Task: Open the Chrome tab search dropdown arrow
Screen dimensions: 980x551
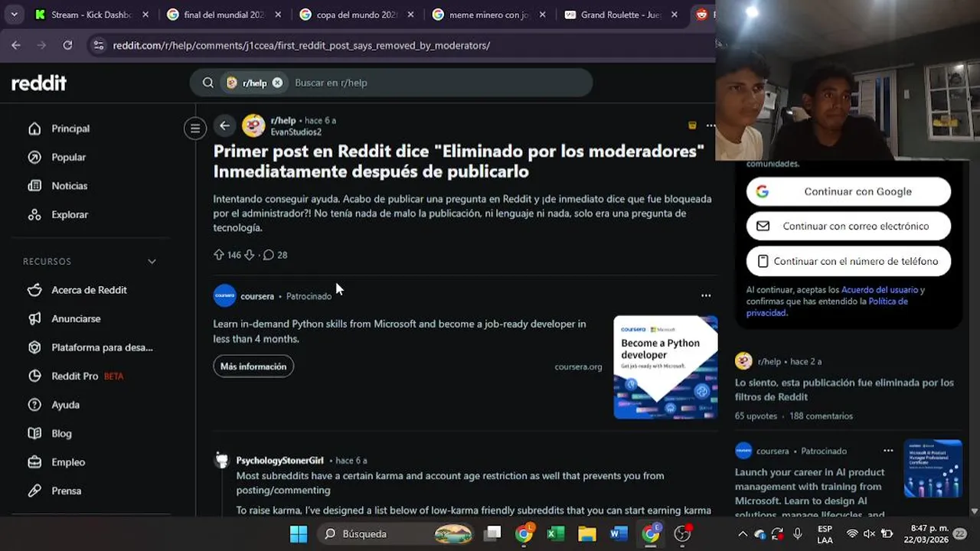Action: pyautogui.click(x=14, y=15)
